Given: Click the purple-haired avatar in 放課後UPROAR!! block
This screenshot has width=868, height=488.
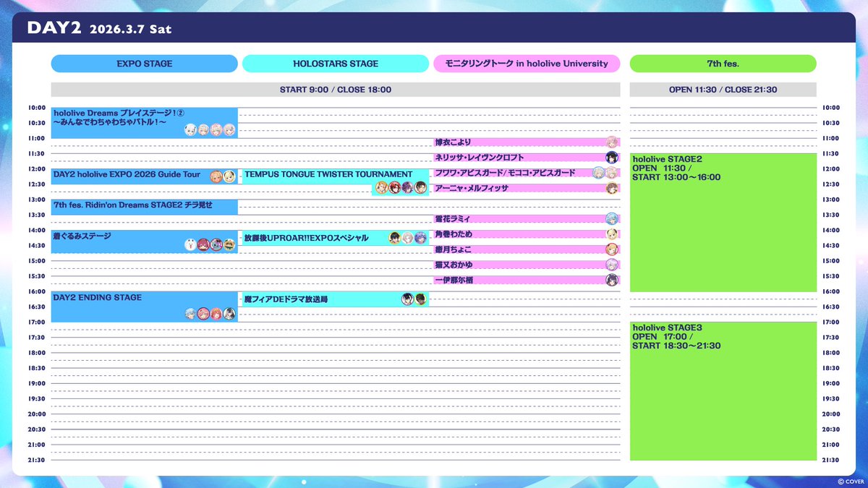Looking at the screenshot, I should [420, 238].
